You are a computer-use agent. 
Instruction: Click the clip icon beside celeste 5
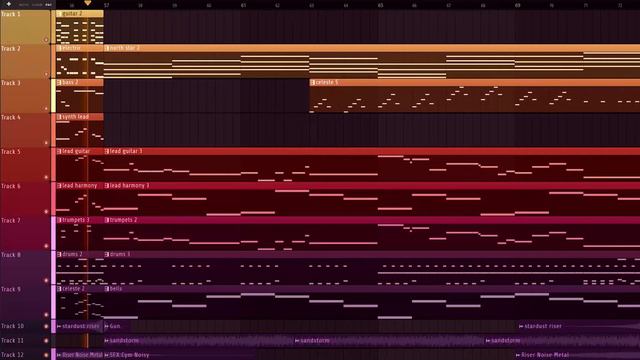click(313, 82)
